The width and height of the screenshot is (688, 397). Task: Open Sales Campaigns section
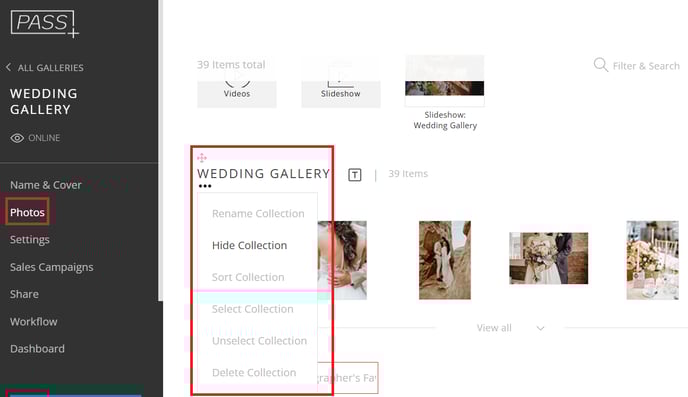(51, 267)
